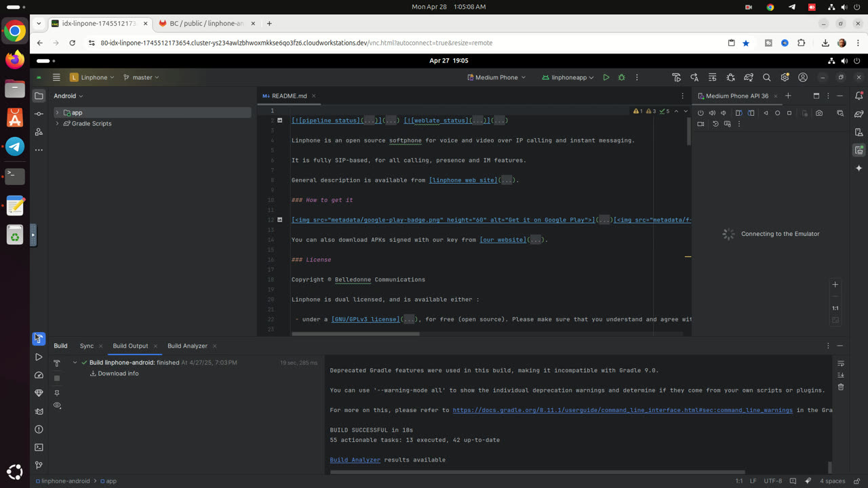The width and height of the screenshot is (868, 488).
Task: Click emulator Back navigation triangle
Action: [766, 113]
